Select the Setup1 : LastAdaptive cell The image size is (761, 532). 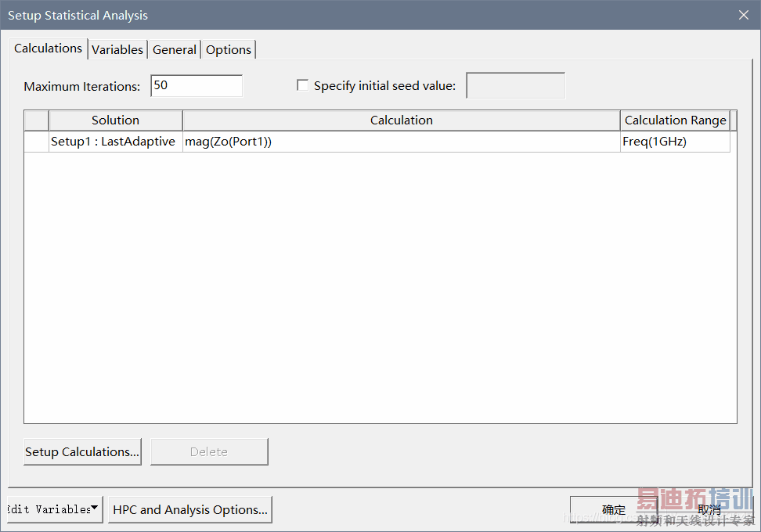(x=116, y=142)
